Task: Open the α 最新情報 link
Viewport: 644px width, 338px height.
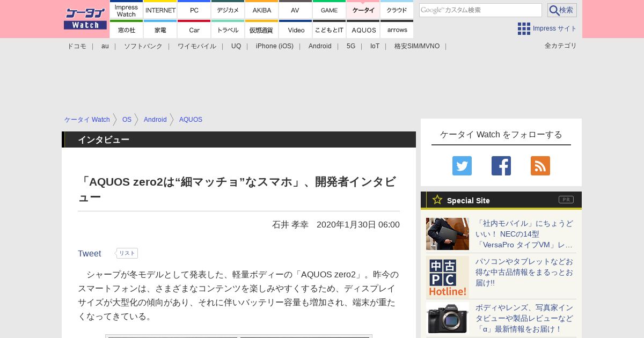Action: 524,318
